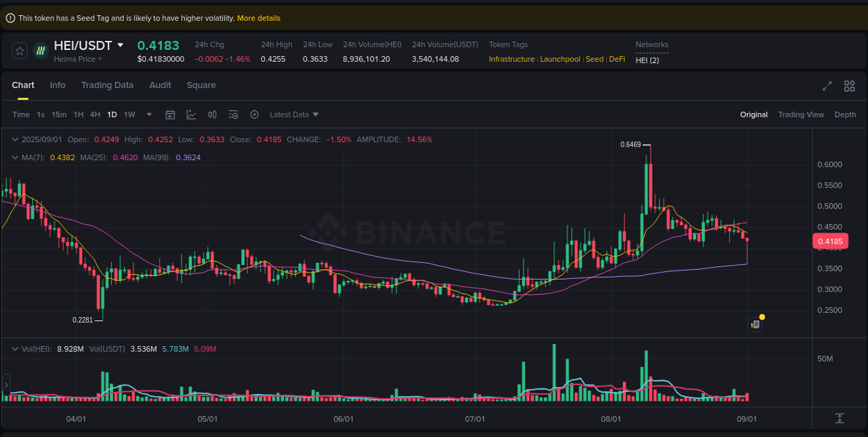Click the chart panel icon with yellow dot
This screenshot has width=868, height=437.
pos(756,323)
